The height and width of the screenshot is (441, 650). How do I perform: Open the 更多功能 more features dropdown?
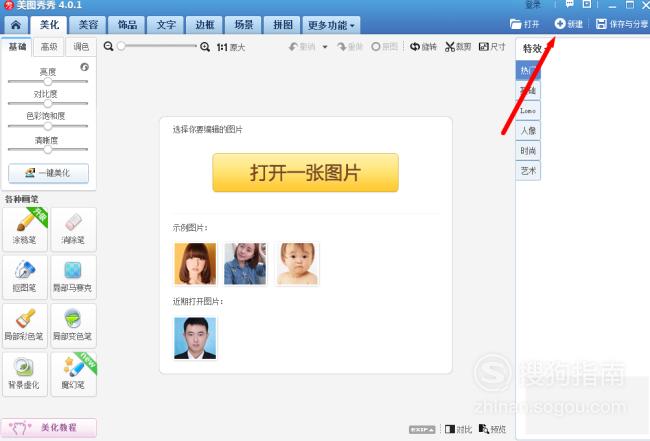331,25
